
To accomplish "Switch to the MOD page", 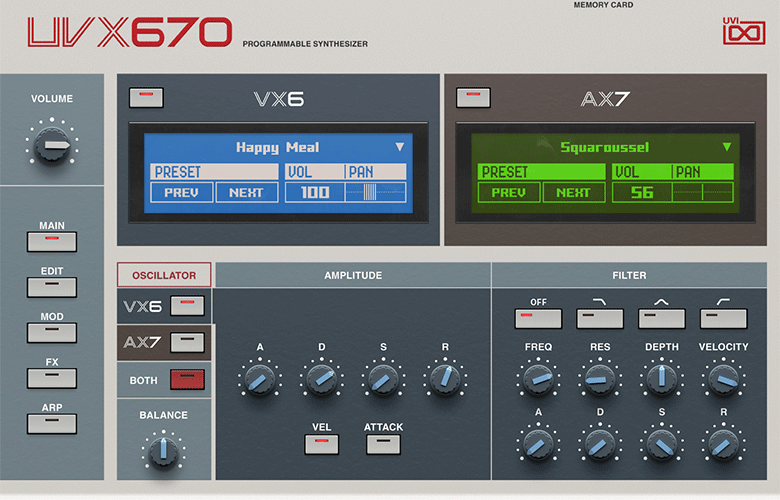I will click(52, 333).
